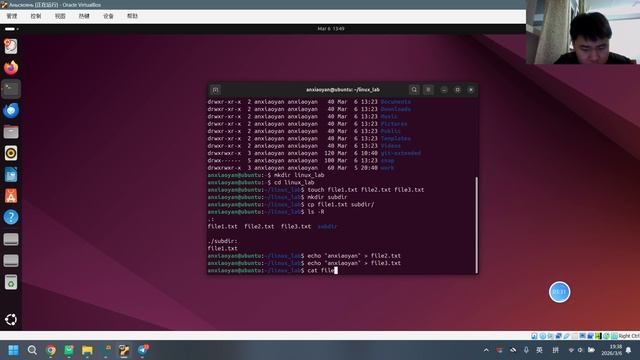Image resolution: width=640 pixels, height=360 pixels.
Task: Open the first mounted drive icon in dock
Action: point(11,239)
